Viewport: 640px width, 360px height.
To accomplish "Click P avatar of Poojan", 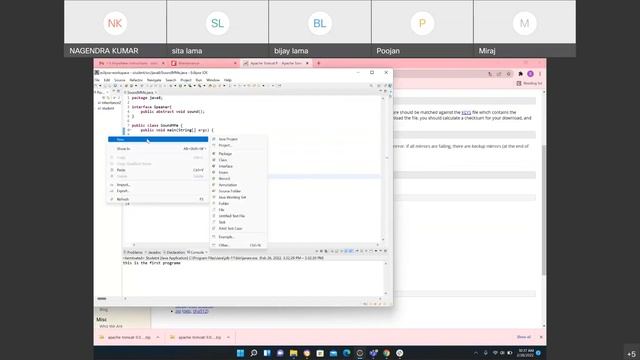I will pyautogui.click(x=422, y=23).
